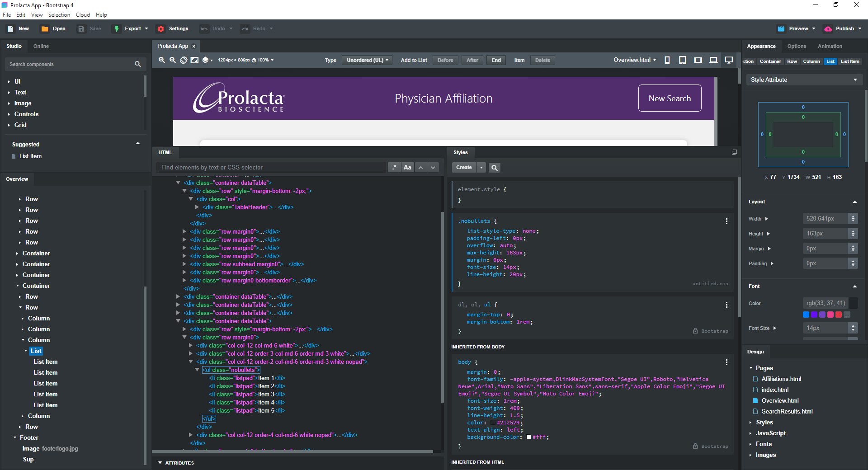Screen dimensions: 868x470
Task: Click the Settings gear icon
Action: point(161,28)
